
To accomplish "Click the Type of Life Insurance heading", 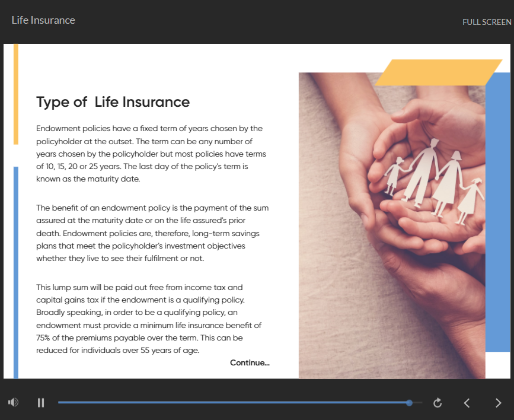I will 113,102.
